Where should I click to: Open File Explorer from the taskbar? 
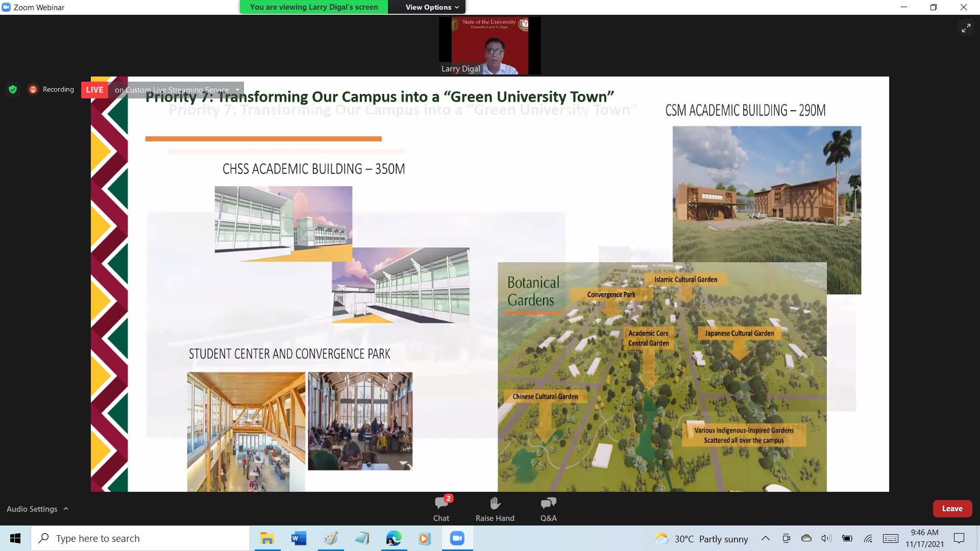267,538
